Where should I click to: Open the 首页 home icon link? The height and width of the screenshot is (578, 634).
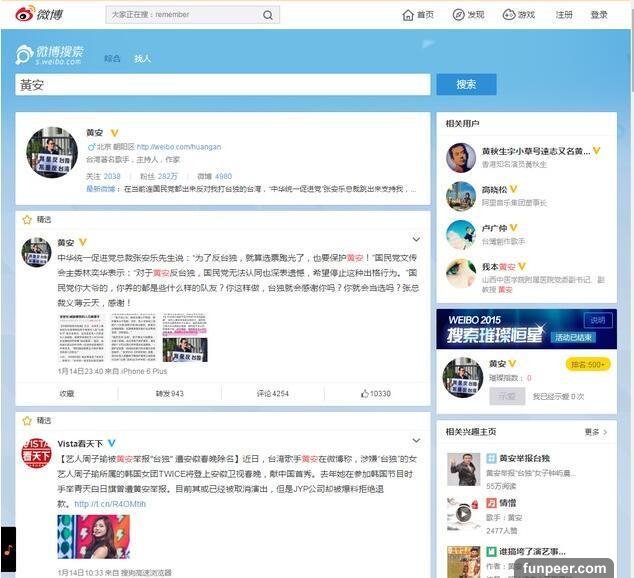coord(408,15)
